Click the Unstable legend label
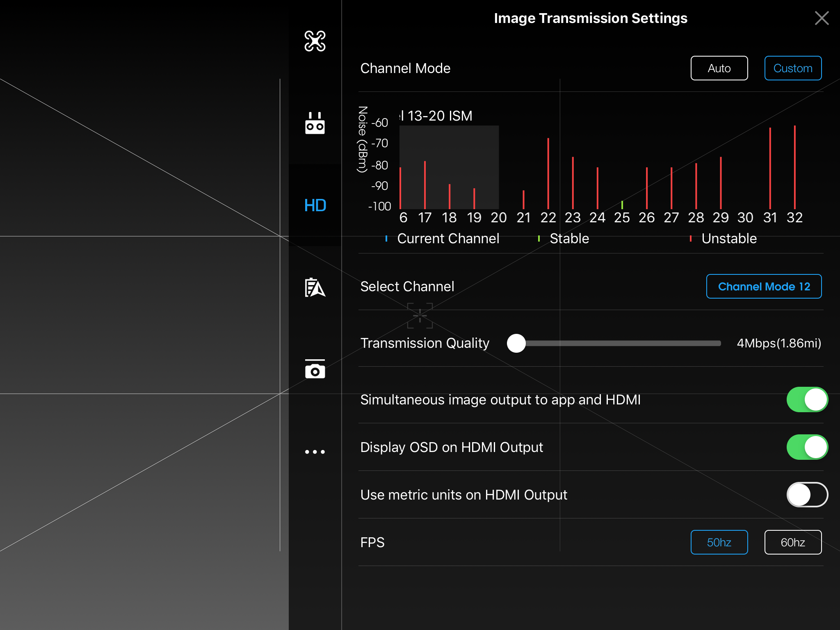The image size is (840, 630). click(x=729, y=238)
